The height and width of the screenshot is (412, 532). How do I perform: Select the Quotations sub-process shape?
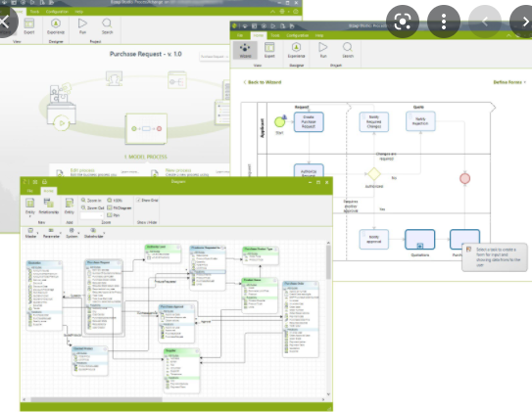(419, 239)
